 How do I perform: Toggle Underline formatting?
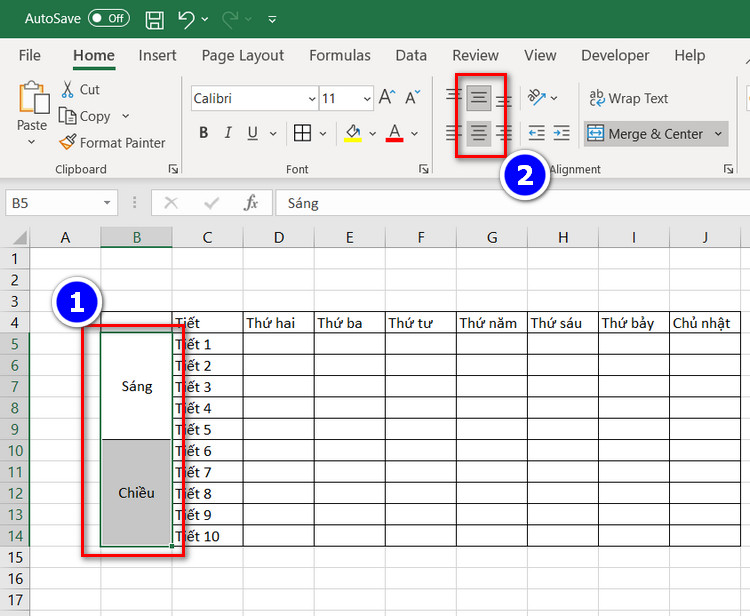[x=253, y=133]
